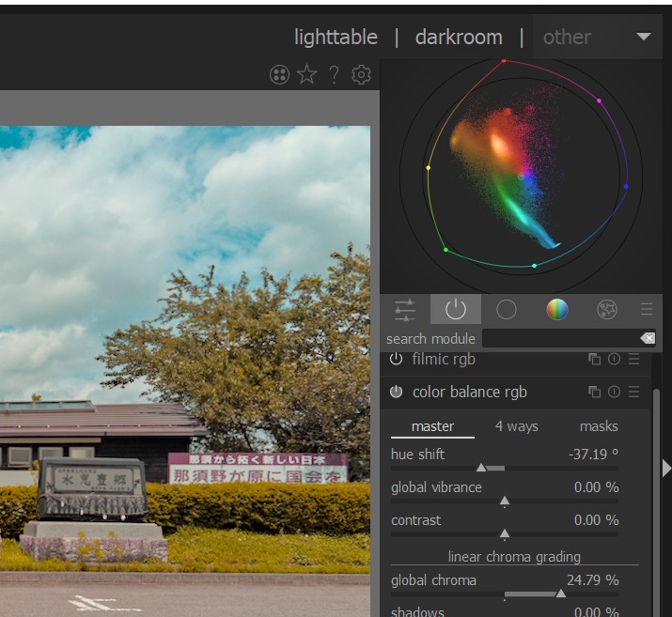The image size is (672, 617).
Task: Clear the search module text
Action: tap(648, 338)
